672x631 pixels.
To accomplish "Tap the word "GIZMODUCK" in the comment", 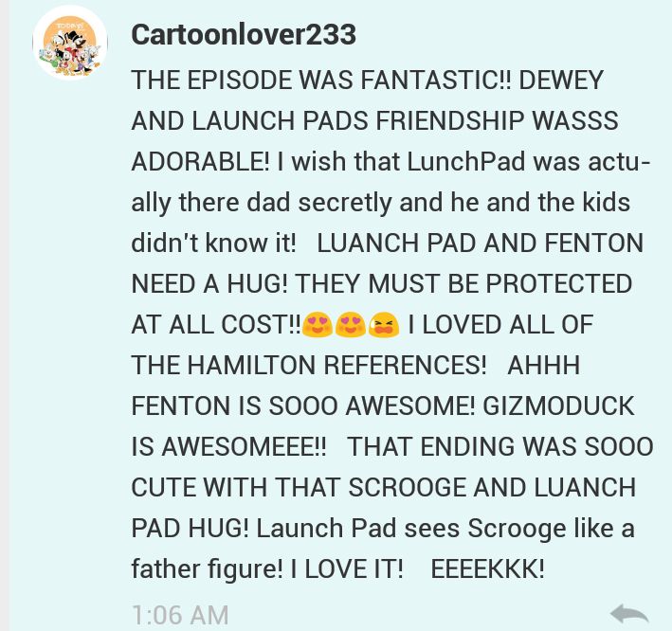I will [558, 406].
